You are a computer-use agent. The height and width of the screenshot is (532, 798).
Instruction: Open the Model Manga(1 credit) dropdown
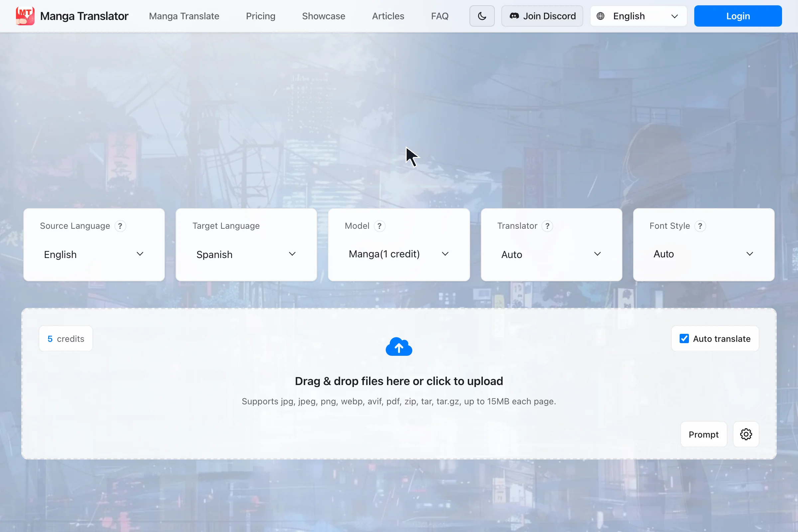399,254
